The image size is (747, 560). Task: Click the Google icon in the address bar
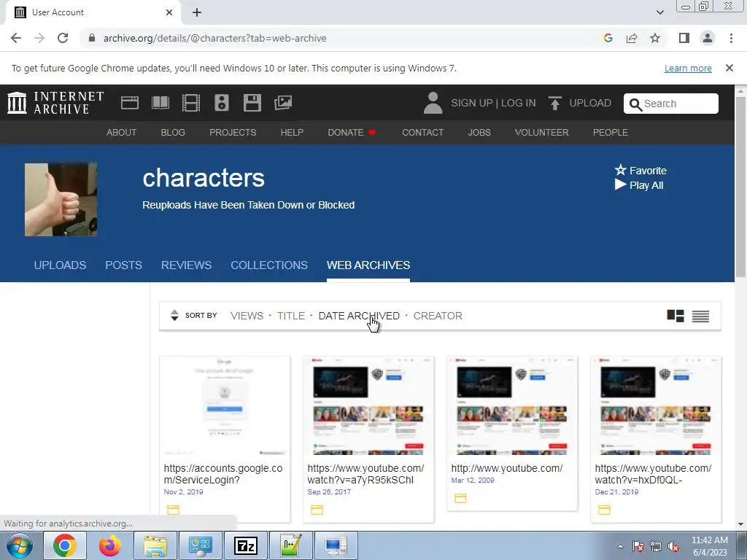[608, 38]
